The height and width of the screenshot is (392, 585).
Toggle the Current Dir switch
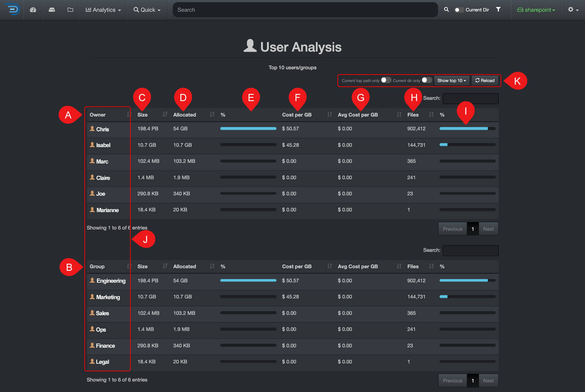[459, 10]
